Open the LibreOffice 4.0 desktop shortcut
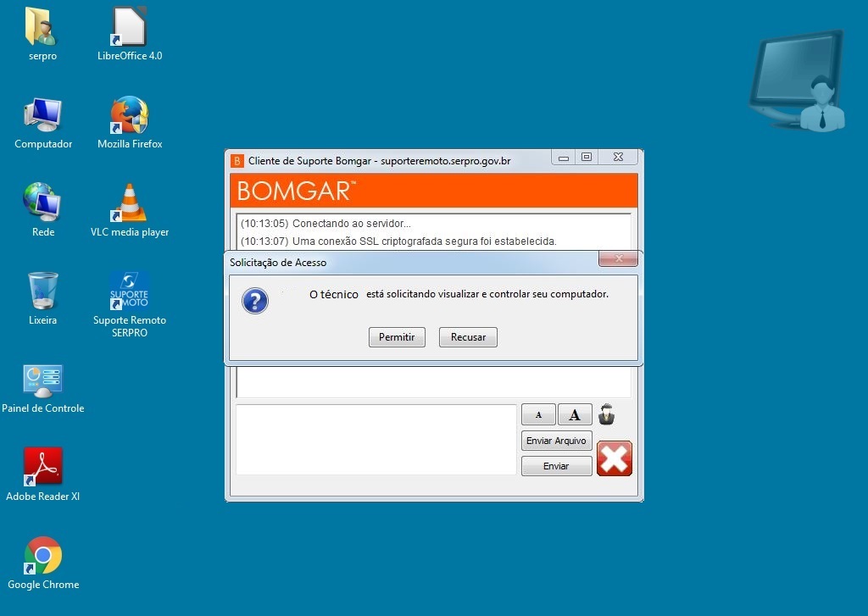This screenshot has height=616, width=868. coord(129,27)
